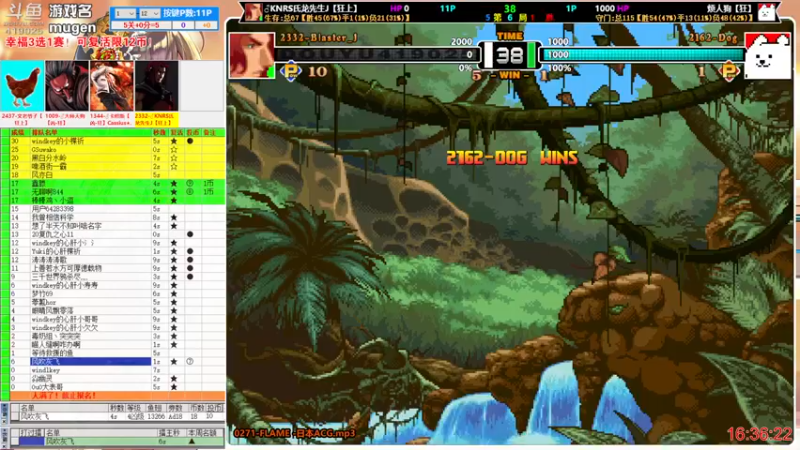Click the black dot in 20复仇之心11 row
Viewport: 800px width, 450px height.
[x=190, y=234]
